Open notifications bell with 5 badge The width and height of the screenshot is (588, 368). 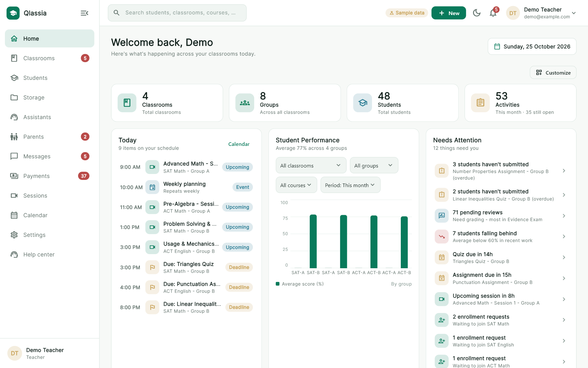click(x=493, y=13)
